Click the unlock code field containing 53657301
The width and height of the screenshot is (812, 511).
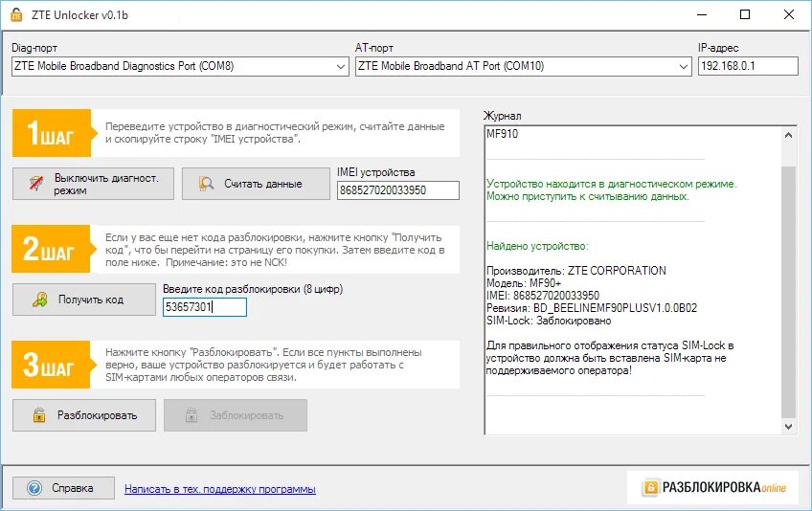[205, 307]
